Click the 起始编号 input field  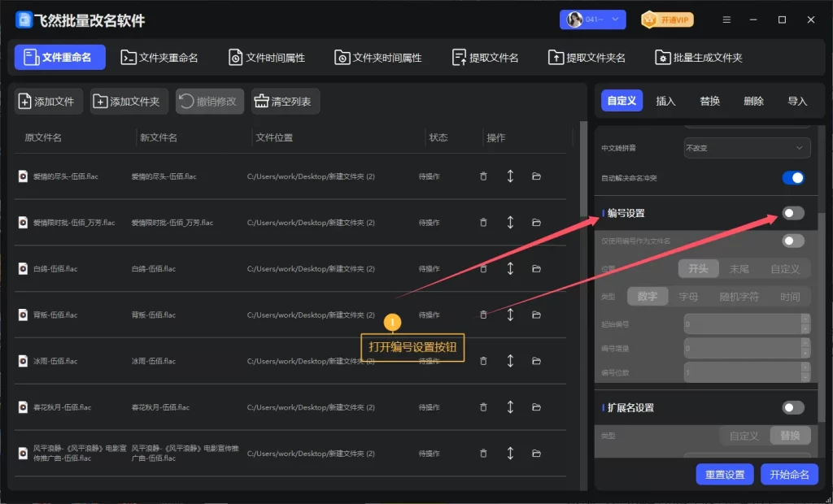pyautogui.click(x=742, y=324)
